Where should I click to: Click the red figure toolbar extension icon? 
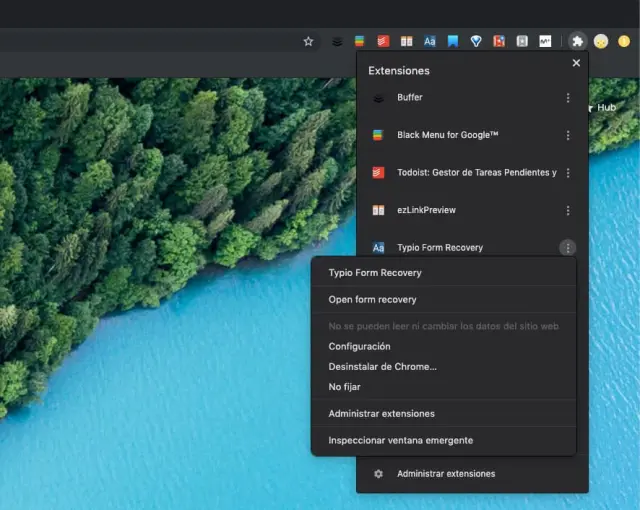(499, 41)
